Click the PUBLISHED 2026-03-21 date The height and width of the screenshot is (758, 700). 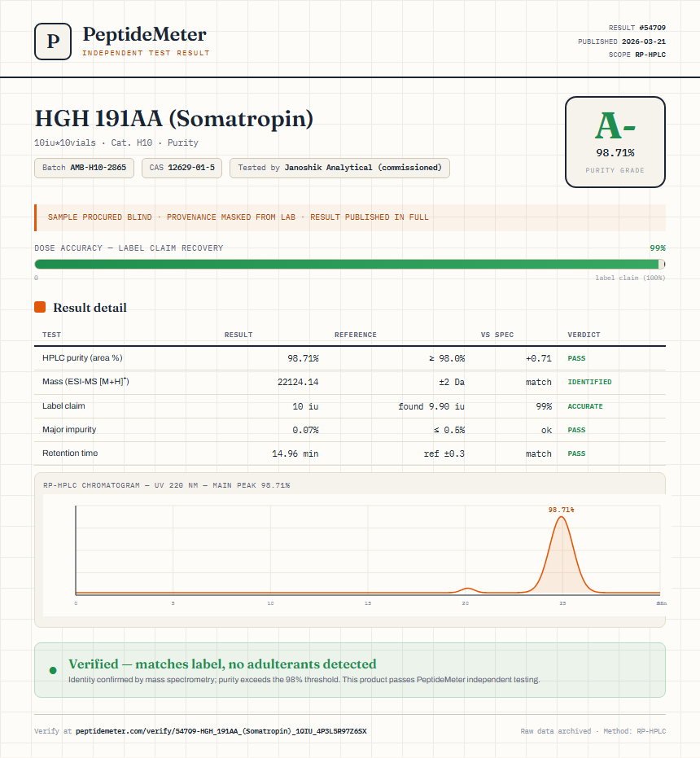coord(622,42)
